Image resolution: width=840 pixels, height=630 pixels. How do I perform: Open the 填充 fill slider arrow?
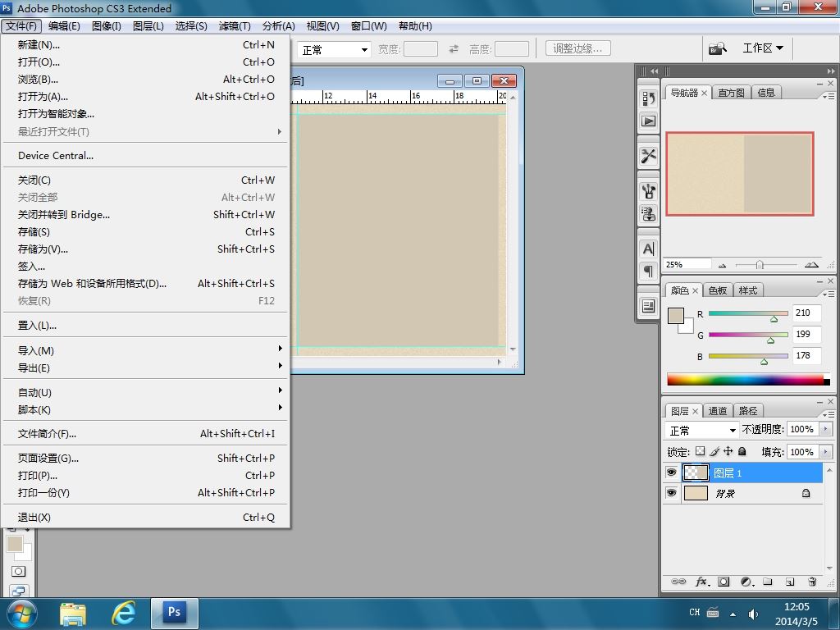click(x=825, y=452)
